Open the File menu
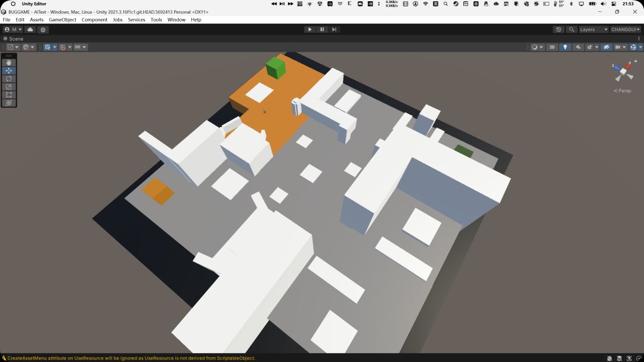 click(x=7, y=20)
